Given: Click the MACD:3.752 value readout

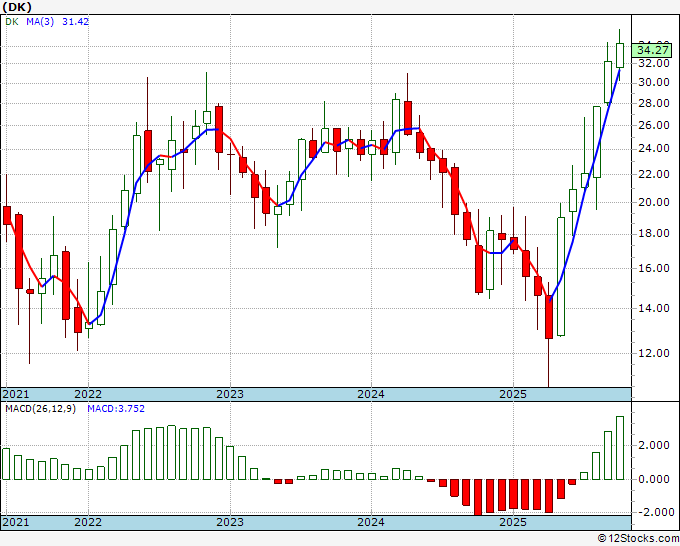Looking at the screenshot, I should point(116,409).
